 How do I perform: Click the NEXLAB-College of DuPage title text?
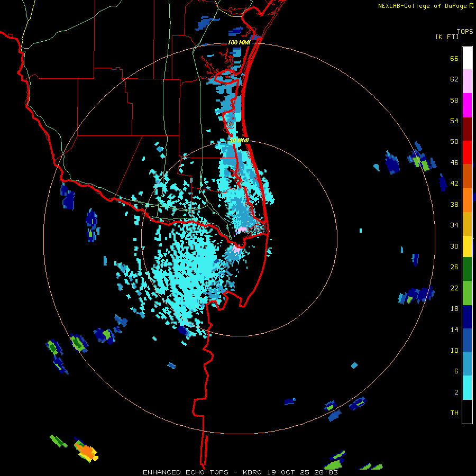pyautogui.click(x=422, y=6)
